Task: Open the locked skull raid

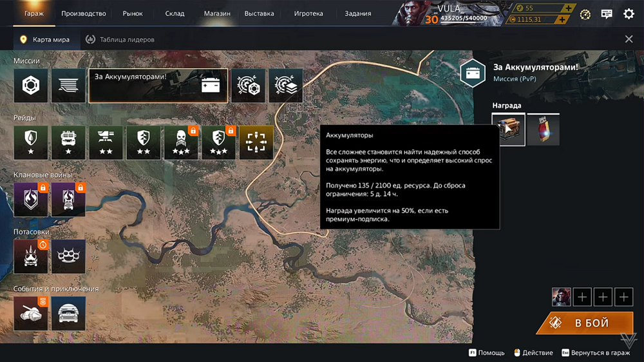Action: (x=181, y=142)
